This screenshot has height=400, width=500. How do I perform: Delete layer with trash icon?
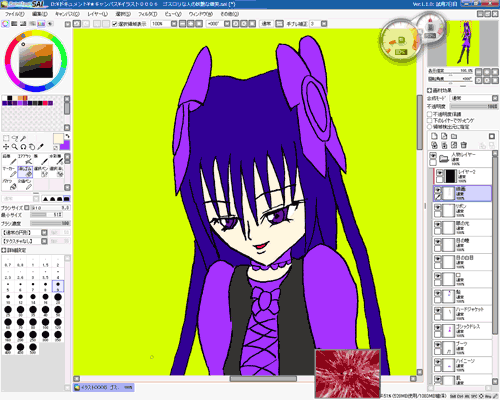[464, 145]
